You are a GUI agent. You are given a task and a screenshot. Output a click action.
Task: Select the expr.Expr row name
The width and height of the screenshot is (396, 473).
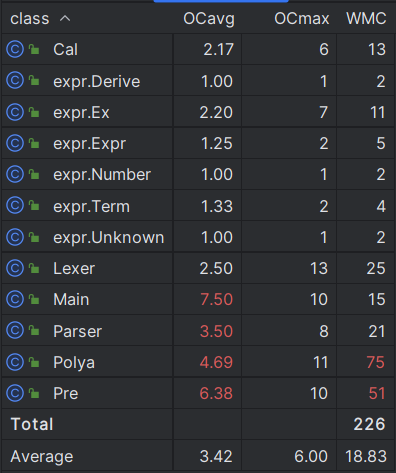[89, 144]
